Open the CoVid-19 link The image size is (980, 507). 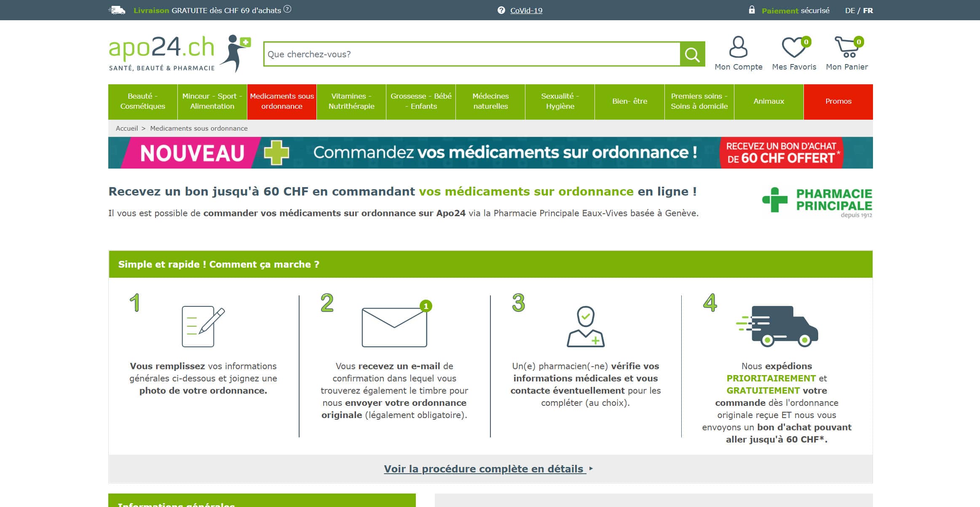(x=526, y=11)
